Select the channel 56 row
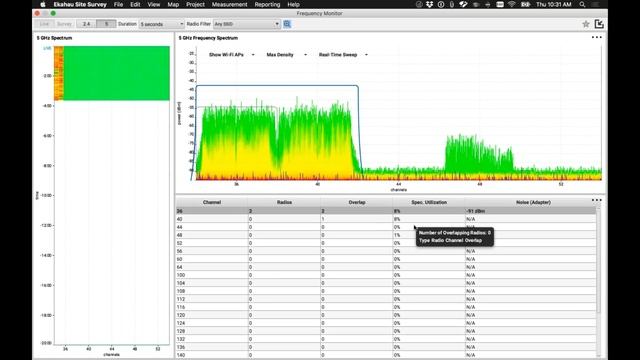The image size is (640, 360). pyautogui.click(x=386, y=251)
